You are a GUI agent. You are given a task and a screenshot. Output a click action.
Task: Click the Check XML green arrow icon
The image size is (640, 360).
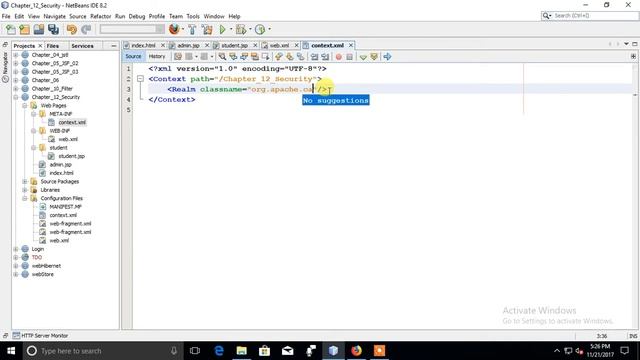point(363,57)
